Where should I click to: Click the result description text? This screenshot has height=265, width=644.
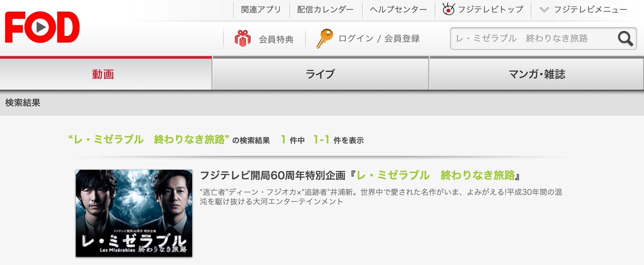tap(381, 197)
